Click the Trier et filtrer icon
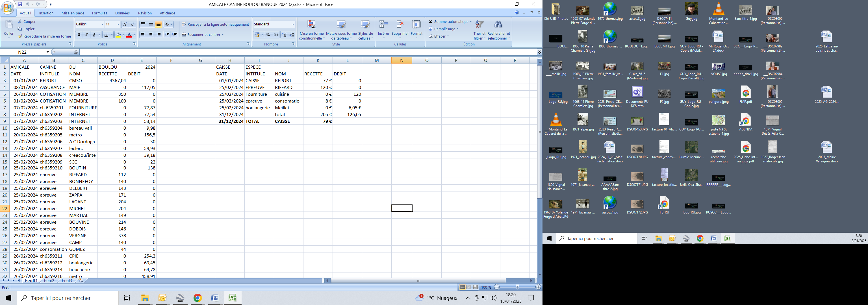 (x=479, y=25)
